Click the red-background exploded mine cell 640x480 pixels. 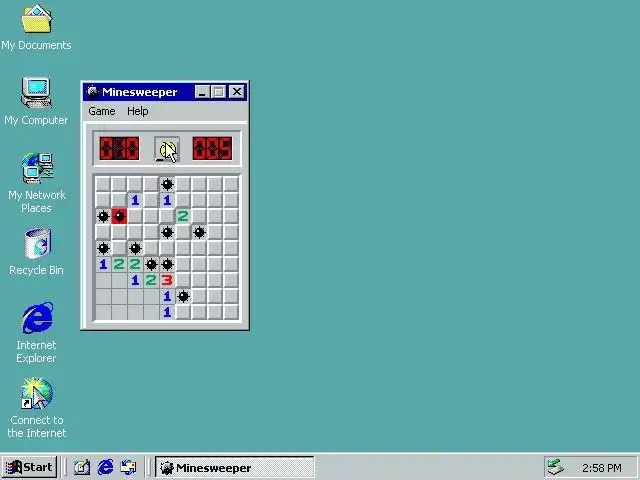click(x=119, y=216)
